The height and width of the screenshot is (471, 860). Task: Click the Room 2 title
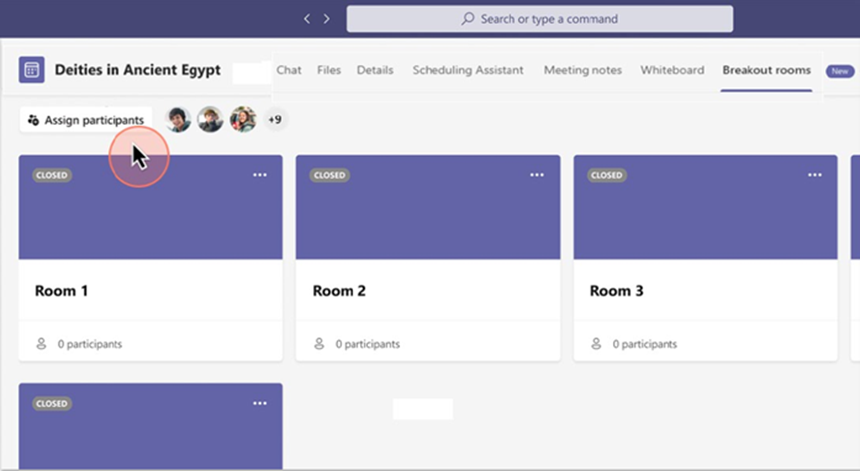[339, 291]
